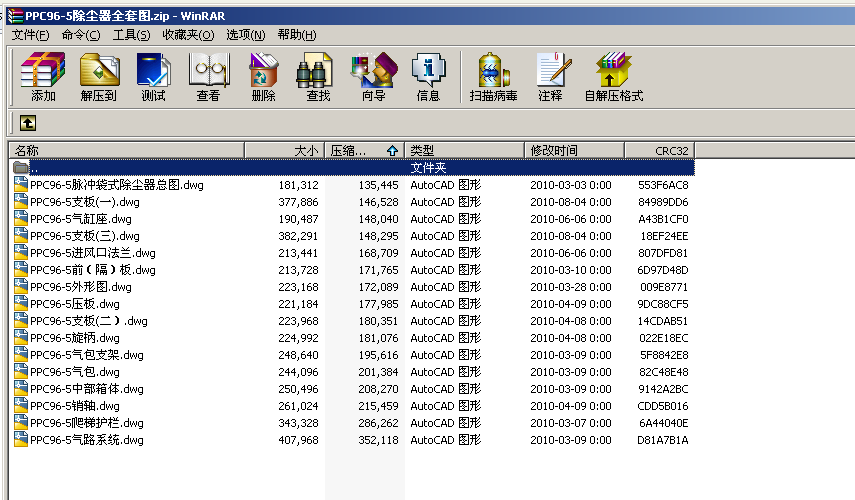Launch the 向导 (Wizard) tool

pos(374,77)
